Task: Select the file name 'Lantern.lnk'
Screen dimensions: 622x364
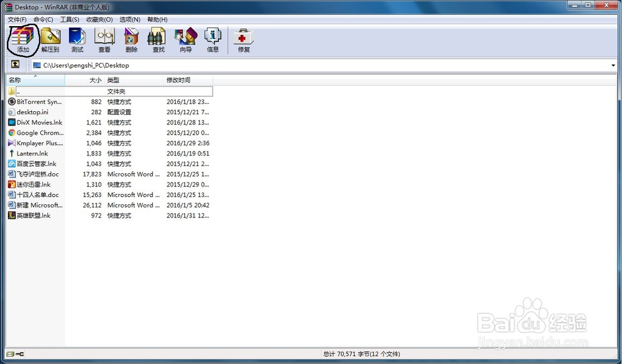Action: (x=32, y=153)
